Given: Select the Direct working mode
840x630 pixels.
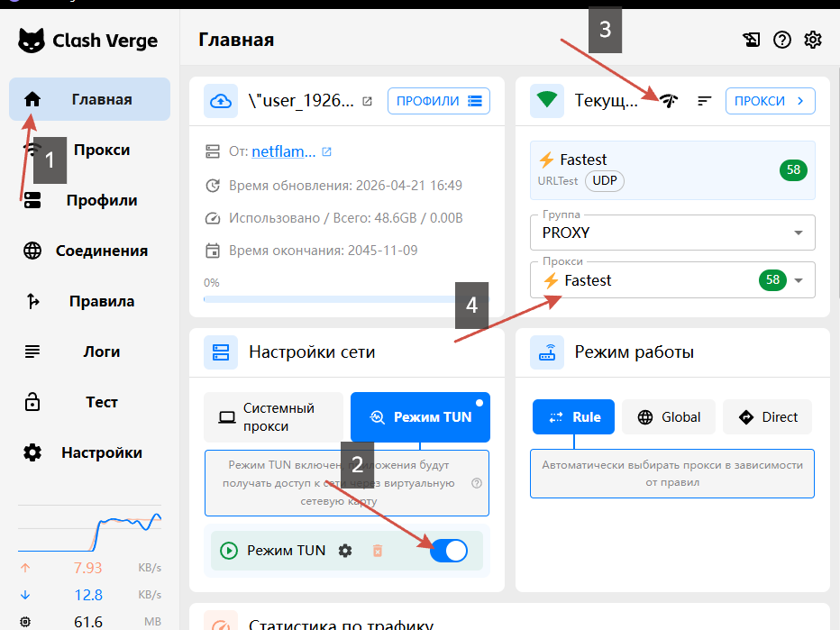Looking at the screenshot, I should [767, 416].
